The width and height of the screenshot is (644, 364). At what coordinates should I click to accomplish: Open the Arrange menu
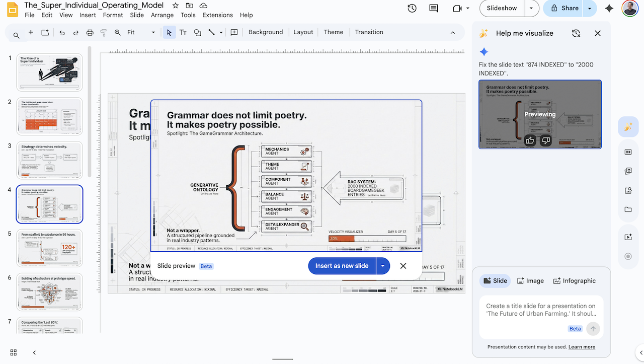[162, 15]
